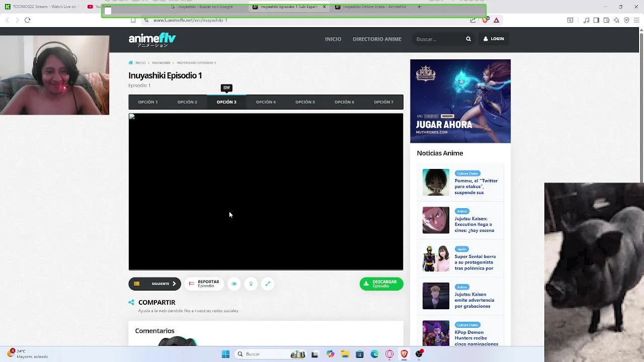Click the address bar URL
Screen dimensions: 644x362
(x=190, y=20)
